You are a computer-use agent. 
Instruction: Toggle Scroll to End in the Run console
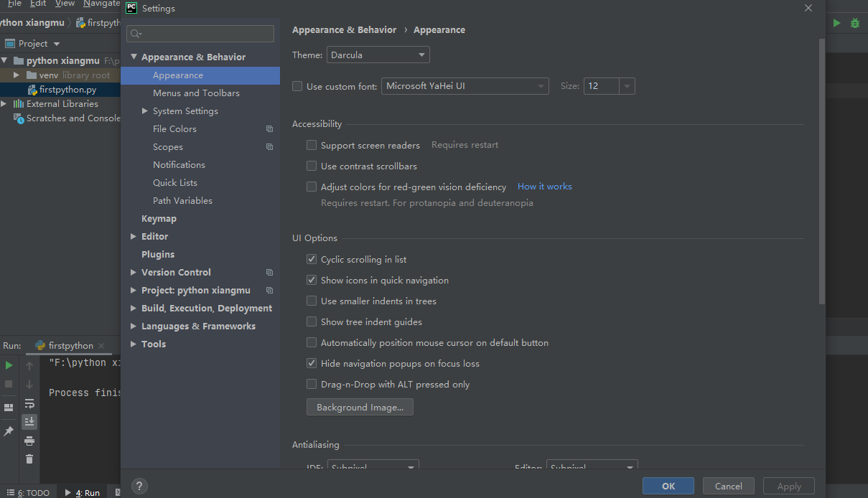coord(29,422)
